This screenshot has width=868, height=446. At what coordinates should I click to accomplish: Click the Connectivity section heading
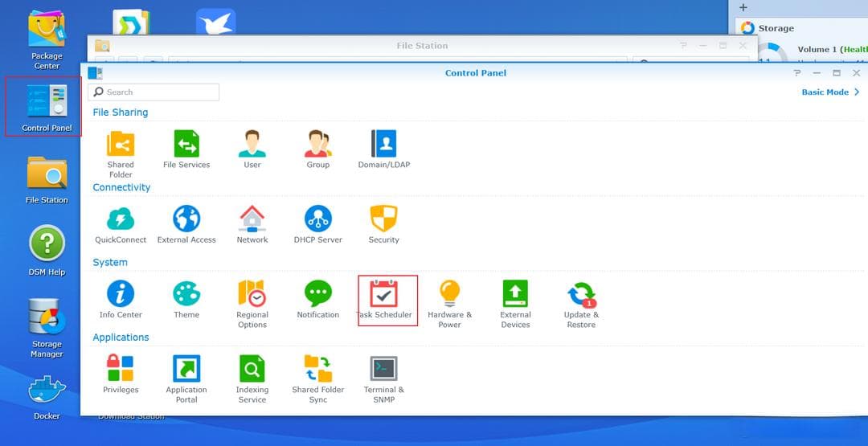[121, 187]
